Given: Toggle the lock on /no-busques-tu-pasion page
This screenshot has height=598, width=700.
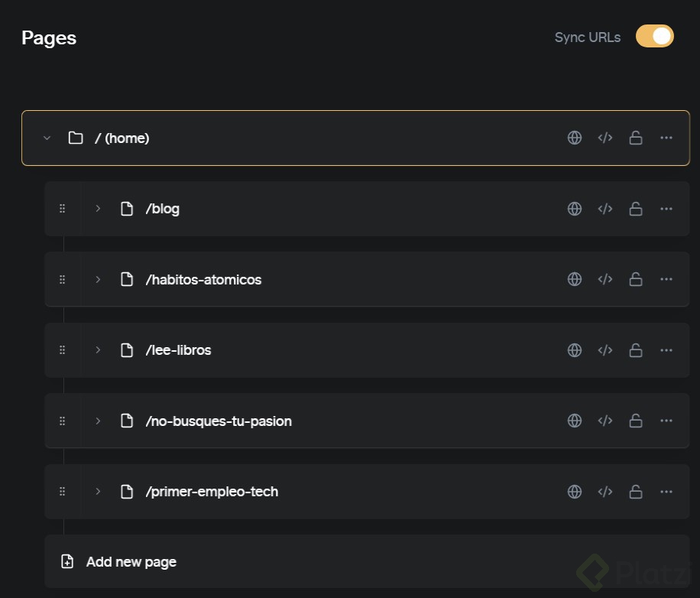Looking at the screenshot, I should click(x=636, y=421).
